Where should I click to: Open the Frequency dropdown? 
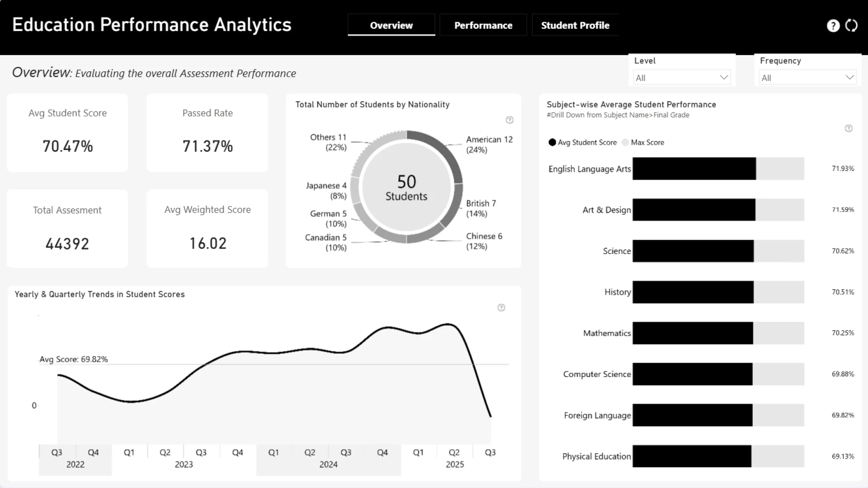click(807, 78)
